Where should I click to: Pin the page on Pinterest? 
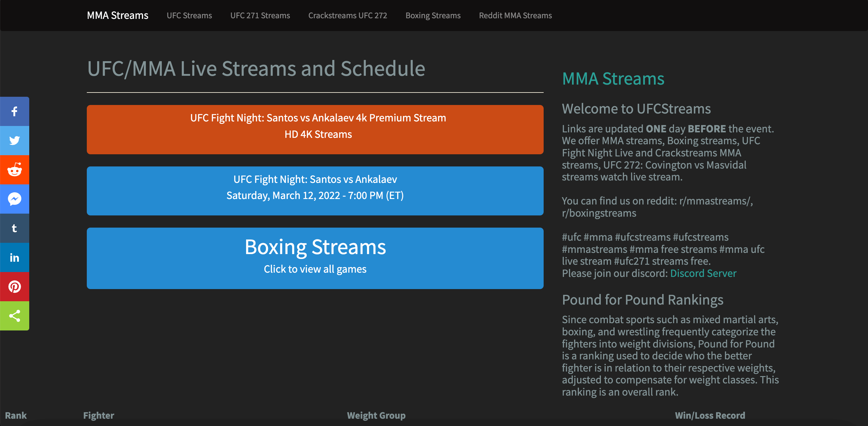point(15,286)
